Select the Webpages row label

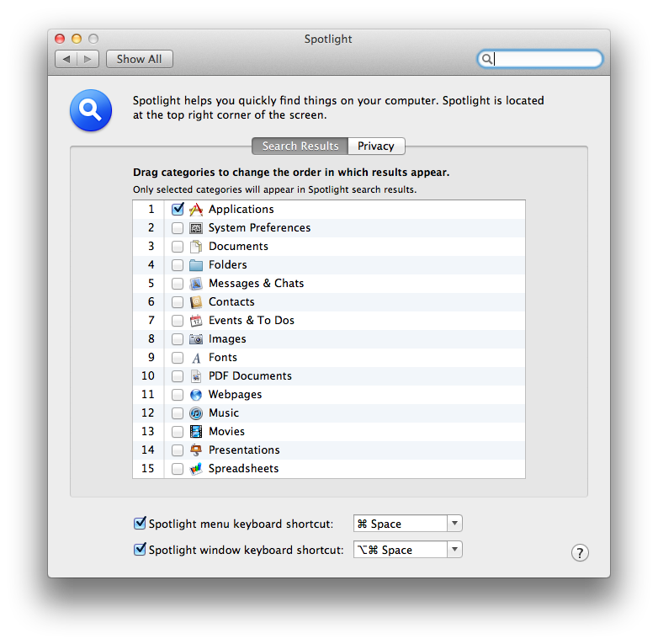[x=236, y=395]
